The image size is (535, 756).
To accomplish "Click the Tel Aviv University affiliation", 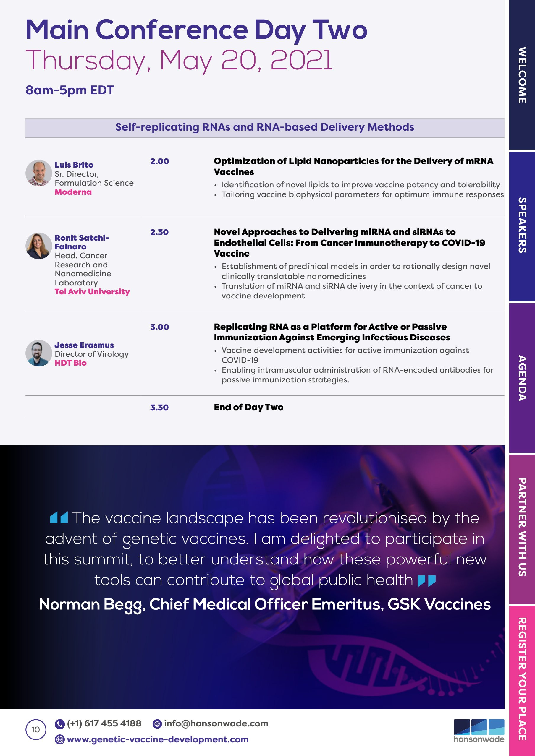I will (x=92, y=292).
